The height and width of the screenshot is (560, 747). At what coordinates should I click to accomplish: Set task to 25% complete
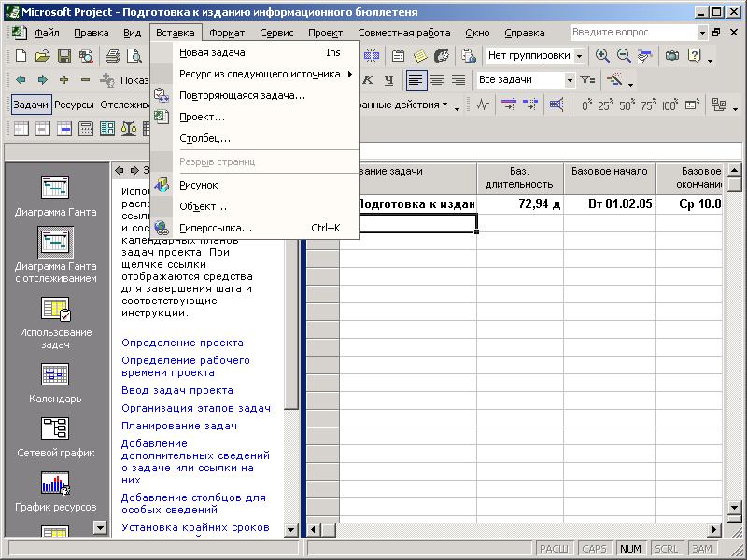pos(605,105)
